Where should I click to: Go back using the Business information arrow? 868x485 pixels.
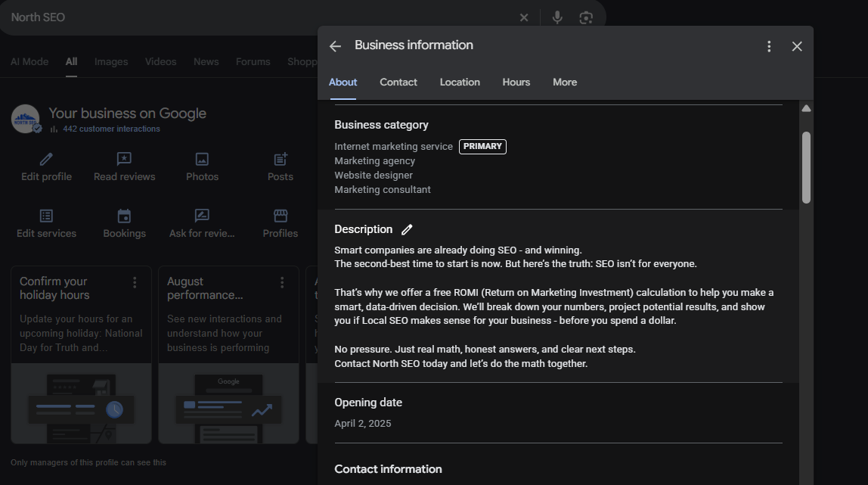(x=335, y=46)
